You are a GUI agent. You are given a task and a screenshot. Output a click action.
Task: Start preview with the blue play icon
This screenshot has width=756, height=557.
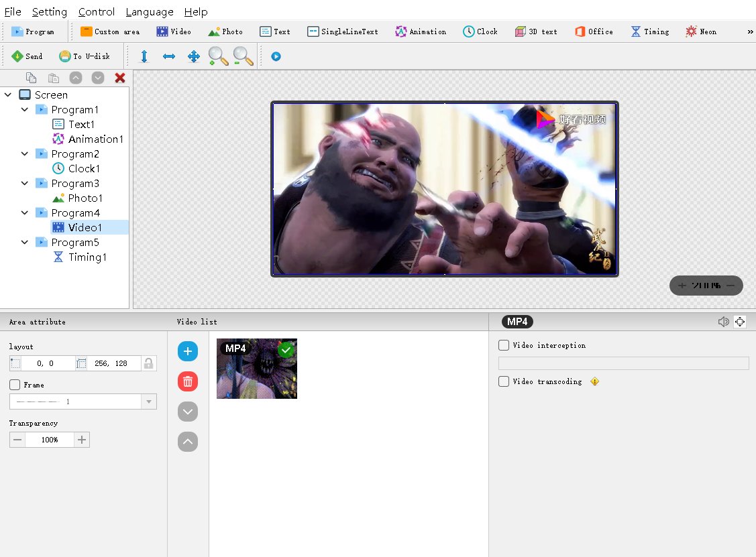(x=276, y=56)
